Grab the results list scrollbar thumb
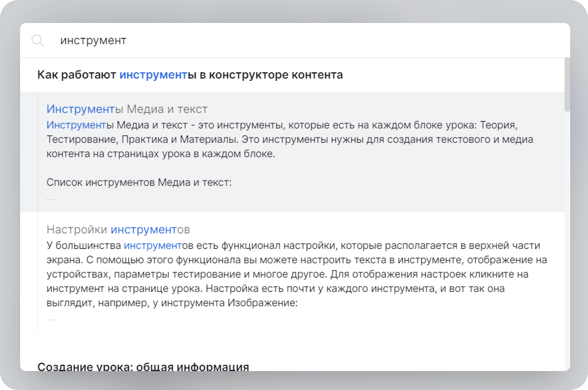Screen dimensions: 588x390 pos(567,85)
